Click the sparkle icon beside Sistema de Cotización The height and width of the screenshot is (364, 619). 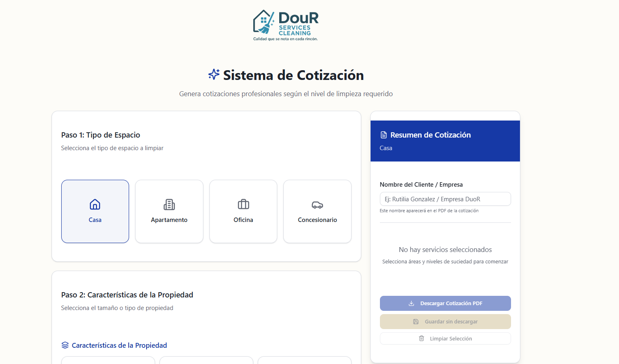pyautogui.click(x=214, y=74)
